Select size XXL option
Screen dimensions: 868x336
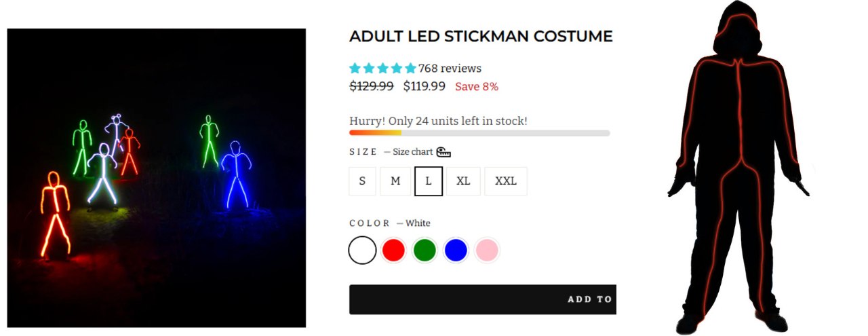click(x=506, y=181)
